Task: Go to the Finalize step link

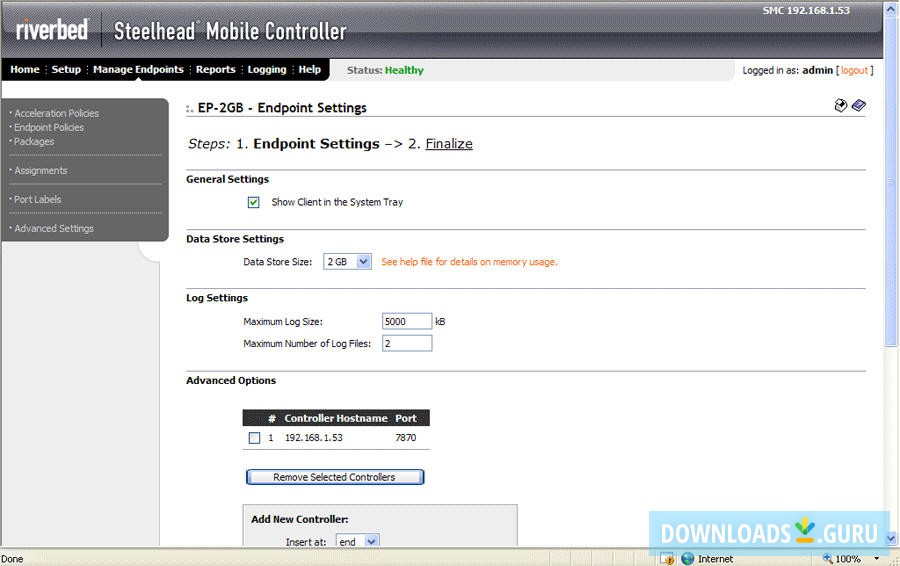Action: coord(449,144)
